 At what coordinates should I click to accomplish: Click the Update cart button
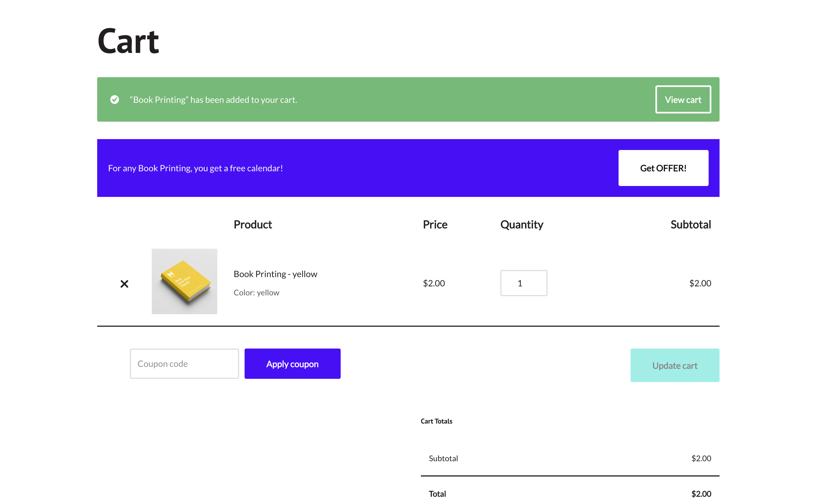(x=675, y=365)
